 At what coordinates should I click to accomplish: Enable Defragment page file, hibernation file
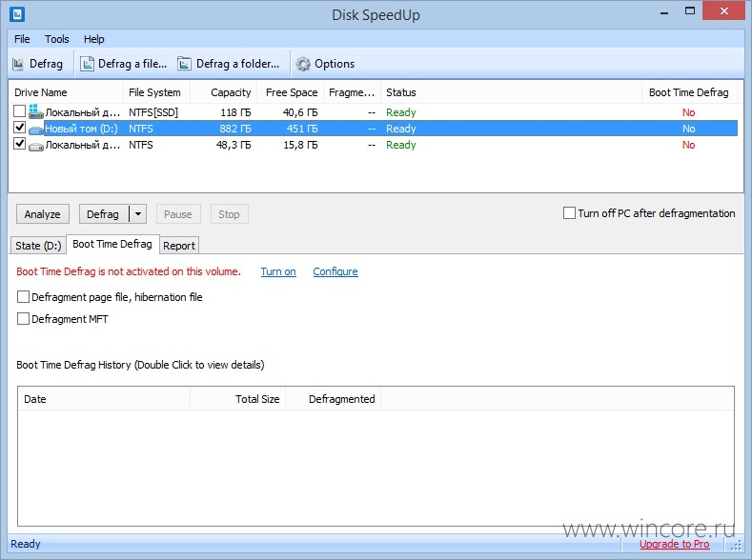(x=23, y=297)
